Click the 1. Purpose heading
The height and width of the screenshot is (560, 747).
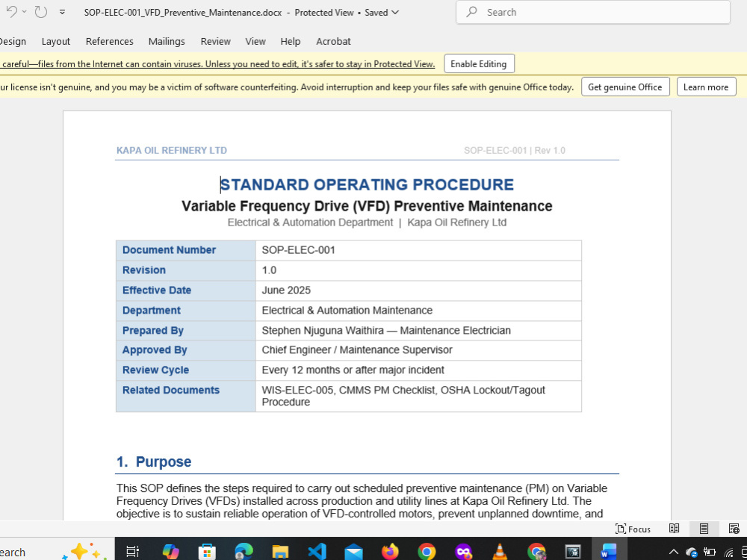[x=154, y=462]
